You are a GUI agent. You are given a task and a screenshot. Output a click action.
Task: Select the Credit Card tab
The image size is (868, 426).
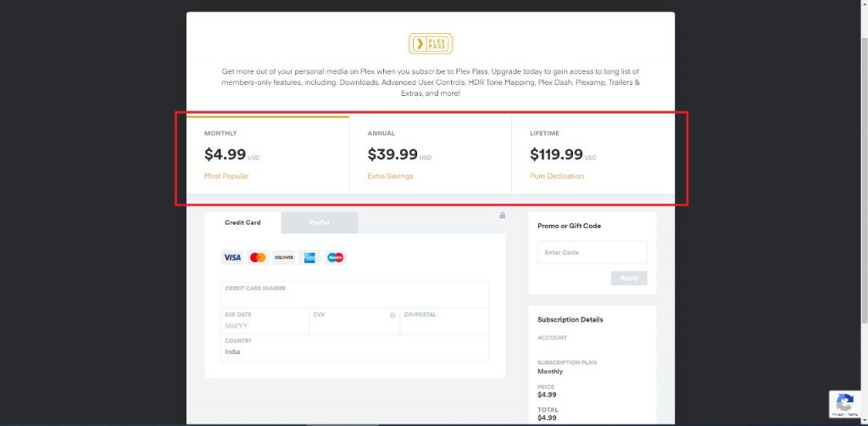[242, 222]
